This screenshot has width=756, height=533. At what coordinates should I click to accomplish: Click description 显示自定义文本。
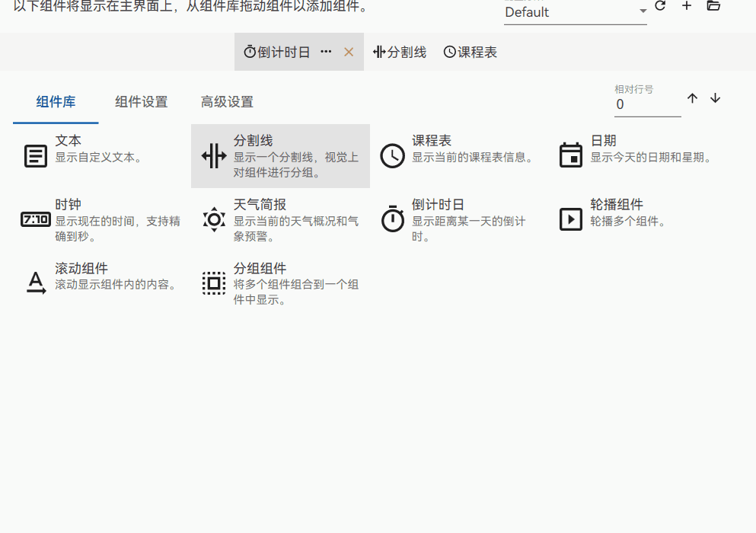coord(100,158)
